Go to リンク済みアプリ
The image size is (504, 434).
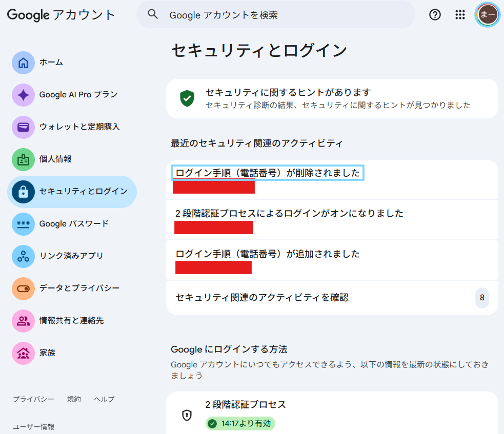pyautogui.click(x=72, y=256)
